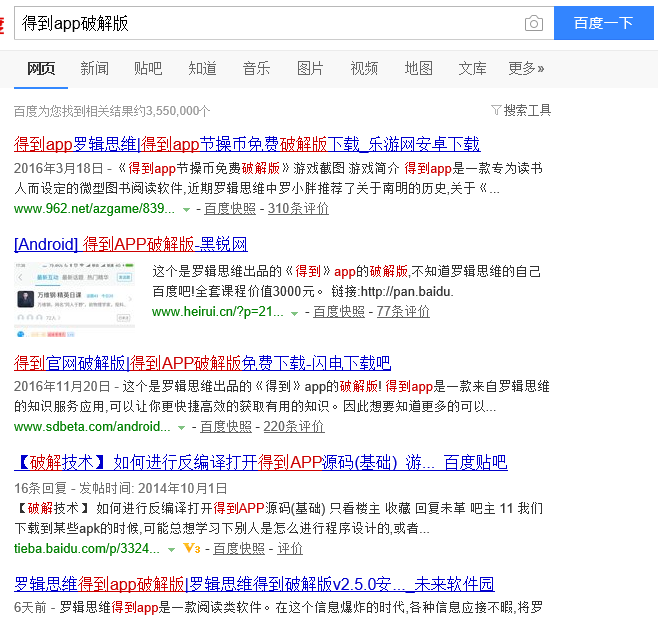Click the www.sdbeta.com/android URL
The width and height of the screenshot is (658, 620).
92,427
